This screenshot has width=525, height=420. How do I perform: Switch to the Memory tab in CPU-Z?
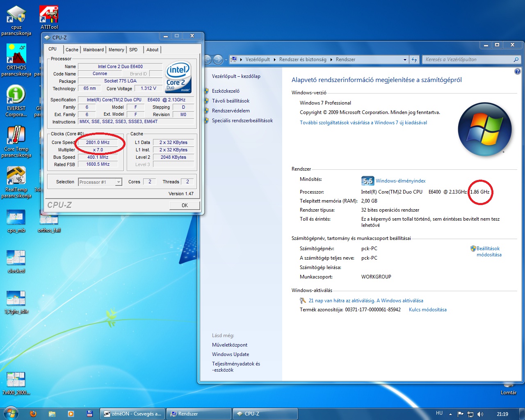pos(116,50)
